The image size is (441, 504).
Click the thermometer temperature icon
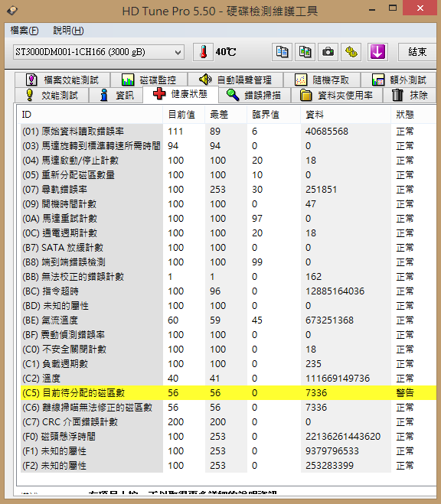click(x=203, y=52)
